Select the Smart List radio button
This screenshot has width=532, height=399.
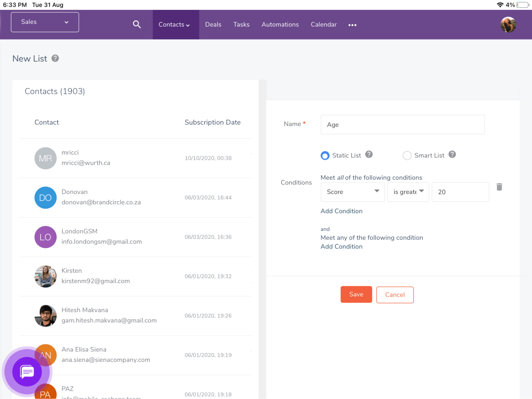(406, 156)
